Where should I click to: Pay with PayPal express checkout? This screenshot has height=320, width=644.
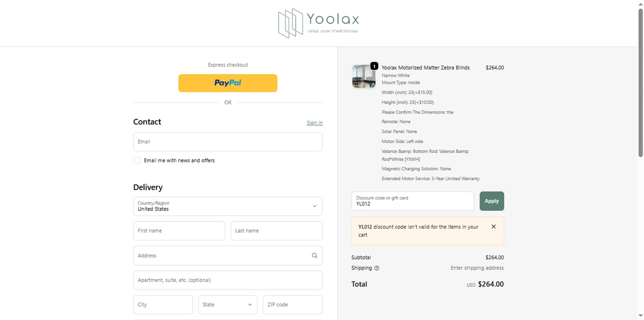pos(228,83)
